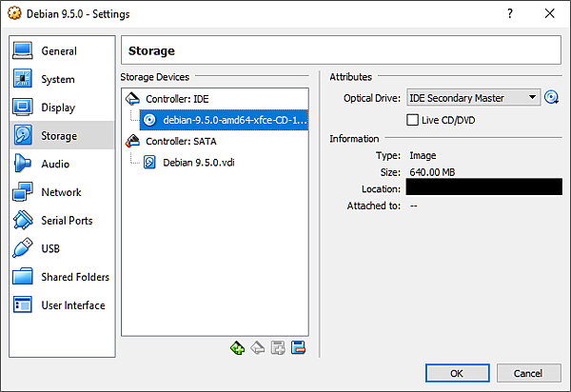Open the USB settings category
Image resolution: width=571 pixels, height=392 pixels.
click(50, 248)
